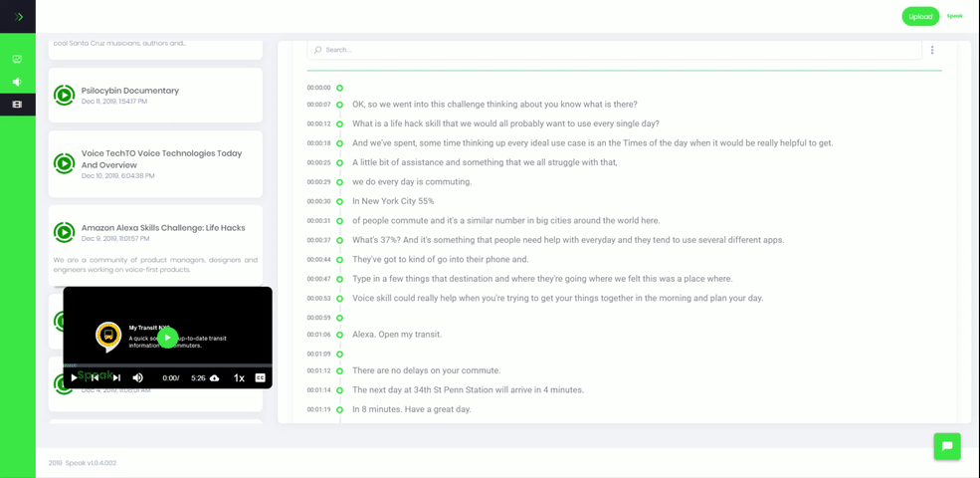This screenshot has width=980, height=478.
Task: Select line 'What is a life hack skill'
Action: [x=505, y=123]
